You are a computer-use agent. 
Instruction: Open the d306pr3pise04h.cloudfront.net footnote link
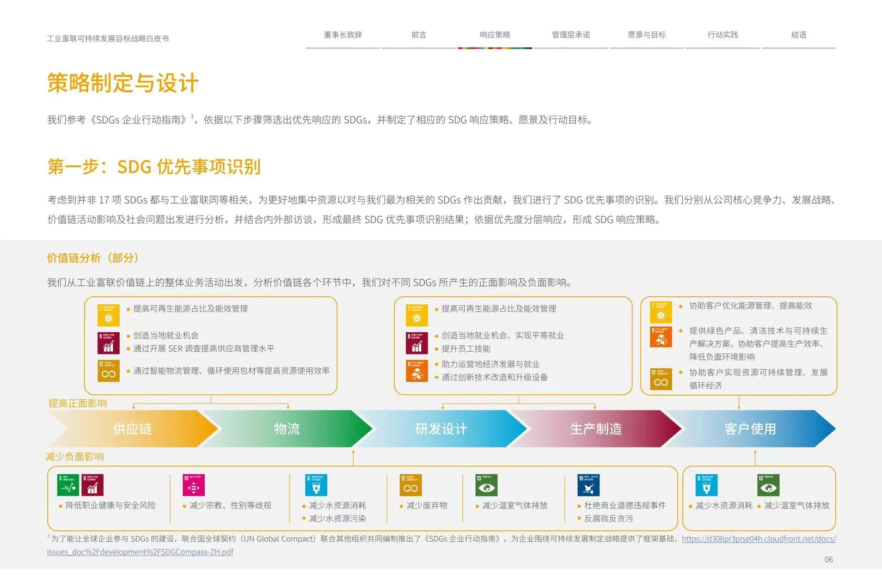tap(758, 539)
